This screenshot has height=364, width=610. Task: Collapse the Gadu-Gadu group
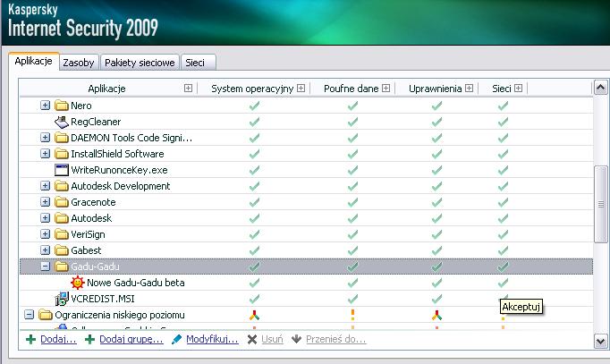point(45,267)
